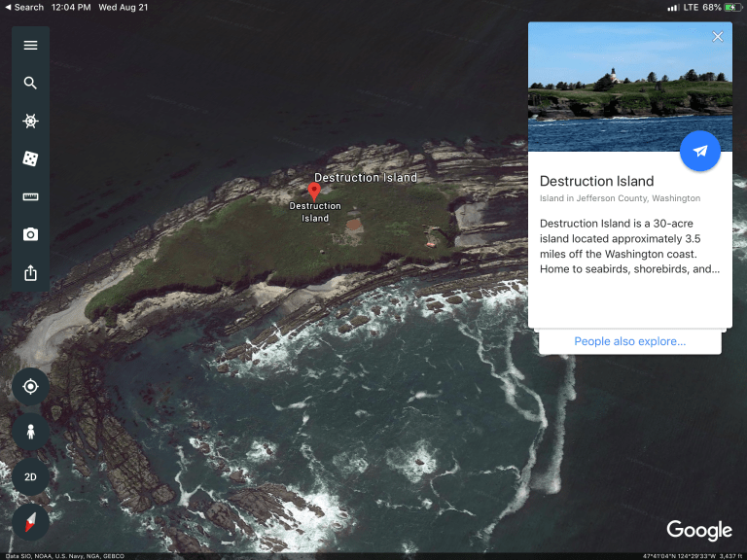Tap the blue fly-to button

pos(699,152)
